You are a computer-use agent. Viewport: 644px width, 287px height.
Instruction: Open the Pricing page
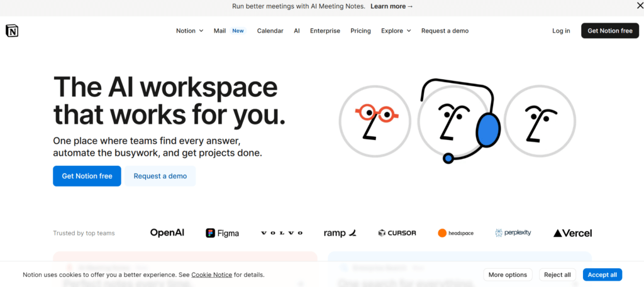(x=360, y=31)
